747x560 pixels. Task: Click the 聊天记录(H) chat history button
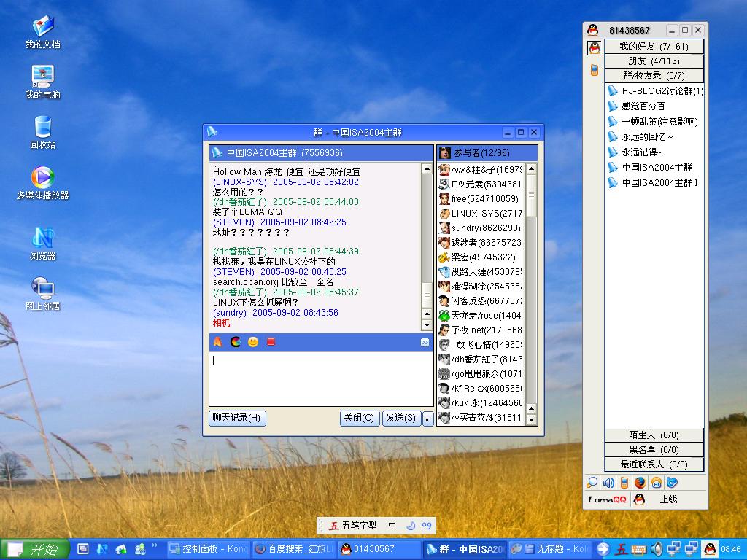click(237, 418)
